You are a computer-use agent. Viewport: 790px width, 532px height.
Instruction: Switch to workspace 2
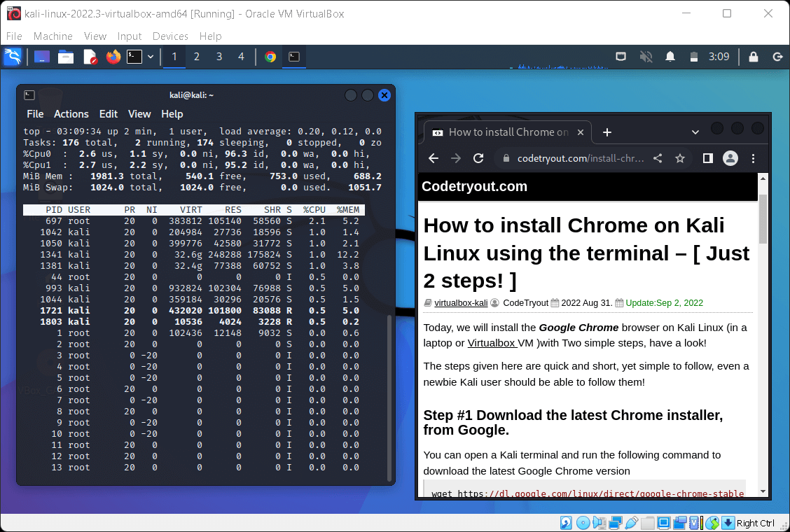(197, 57)
